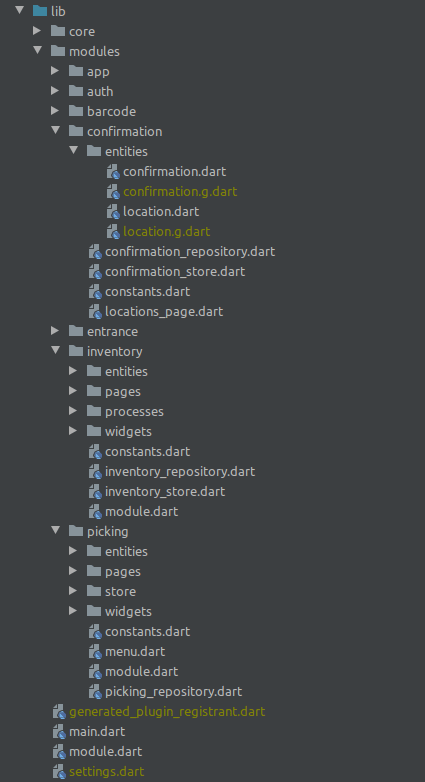Expand the barcode folder arrow
Image resolution: width=425 pixels, height=782 pixels.
[55, 111]
